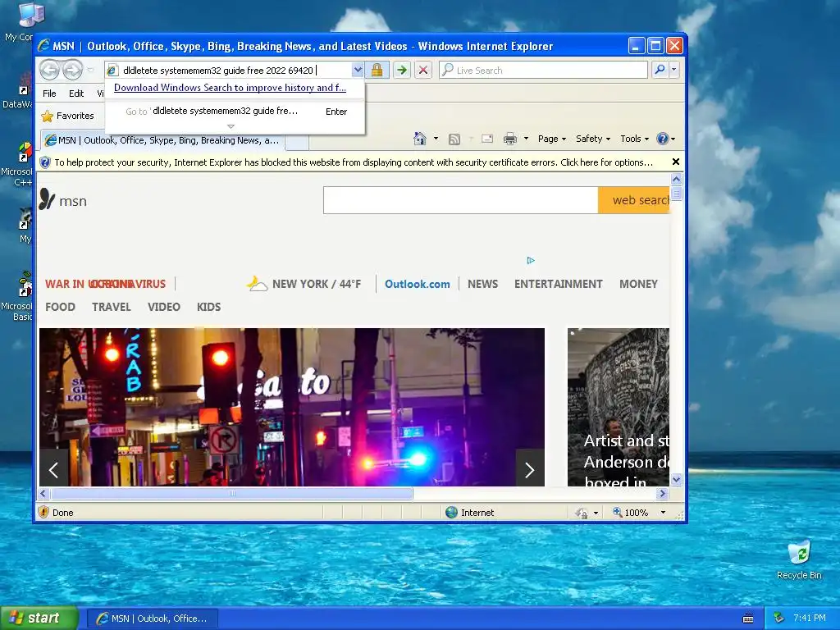Viewport: 840px width, 630px height.
Task: Expand the autocomplete suggestions chevron
Action: point(231,126)
